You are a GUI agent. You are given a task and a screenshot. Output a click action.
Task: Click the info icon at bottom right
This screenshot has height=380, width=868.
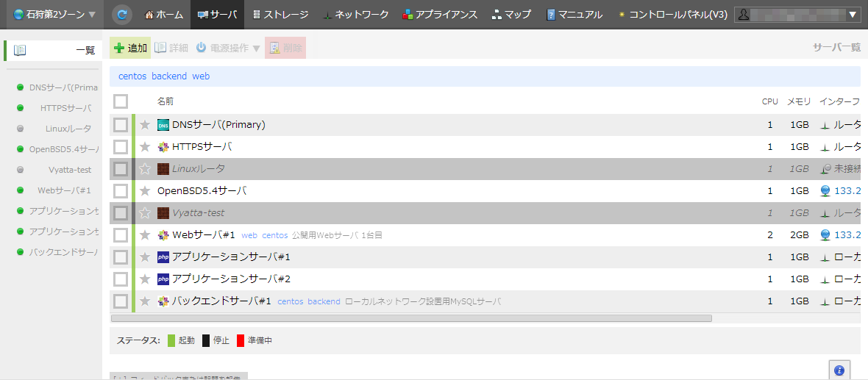click(839, 370)
